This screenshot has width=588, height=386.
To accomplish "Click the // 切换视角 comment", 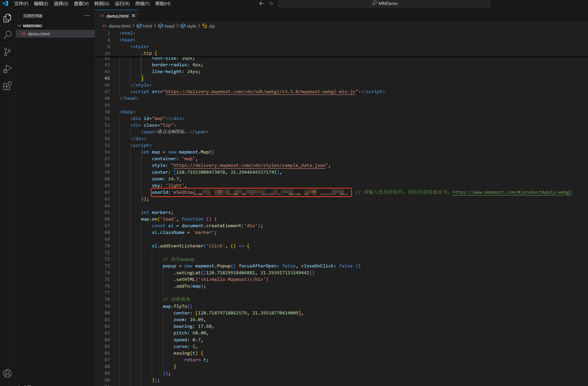I will pos(176,300).
